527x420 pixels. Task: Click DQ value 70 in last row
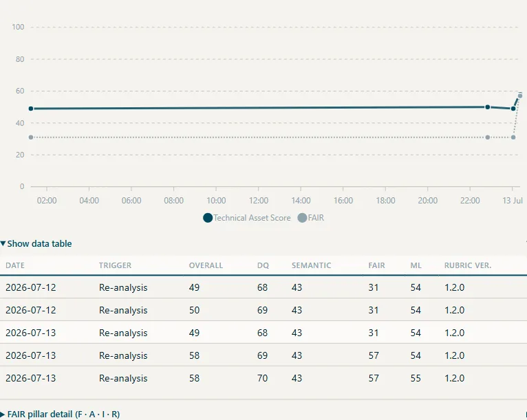tap(263, 378)
